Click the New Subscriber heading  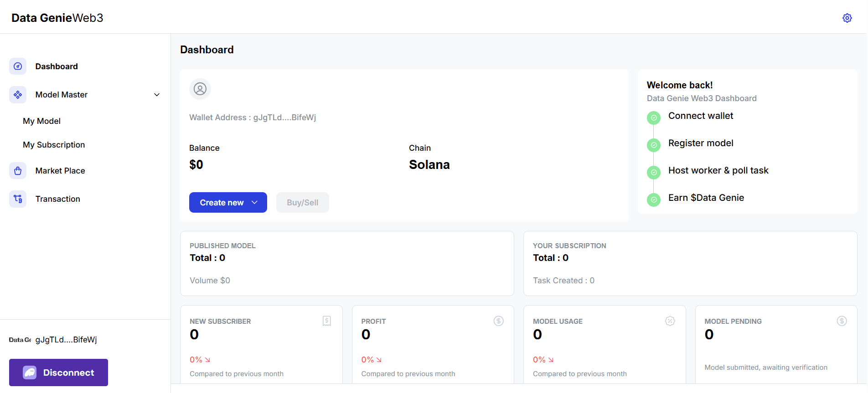pos(220,322)
